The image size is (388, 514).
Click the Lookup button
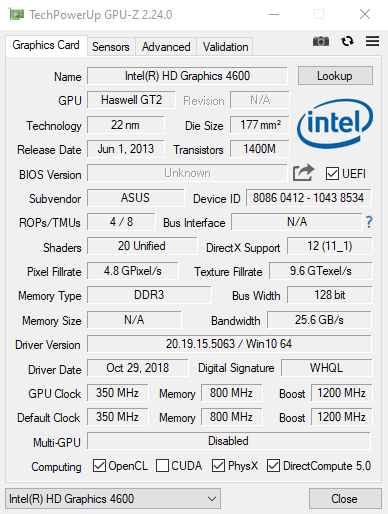coord(335,76)
